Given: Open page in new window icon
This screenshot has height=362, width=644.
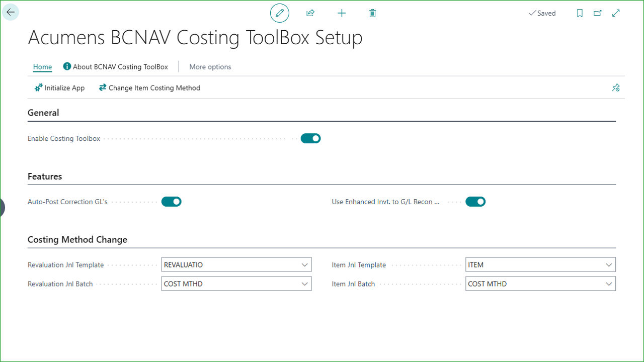Looking at the screenshot, I should 598,13.
